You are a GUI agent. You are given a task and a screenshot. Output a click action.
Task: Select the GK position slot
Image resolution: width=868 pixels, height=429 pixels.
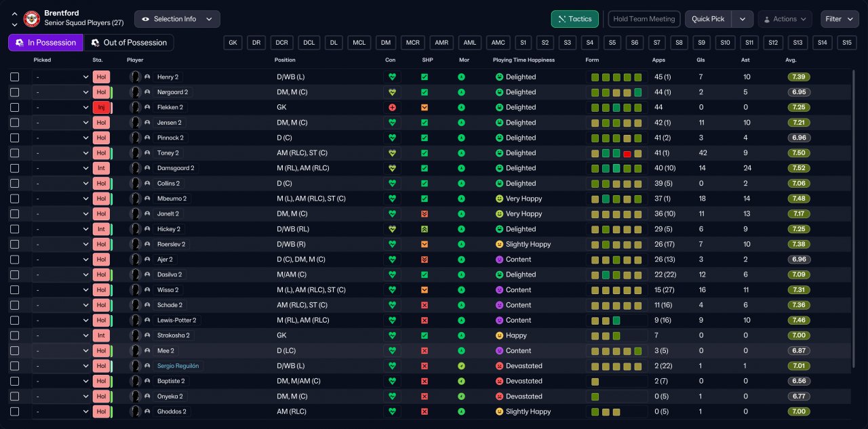point(233,43)
